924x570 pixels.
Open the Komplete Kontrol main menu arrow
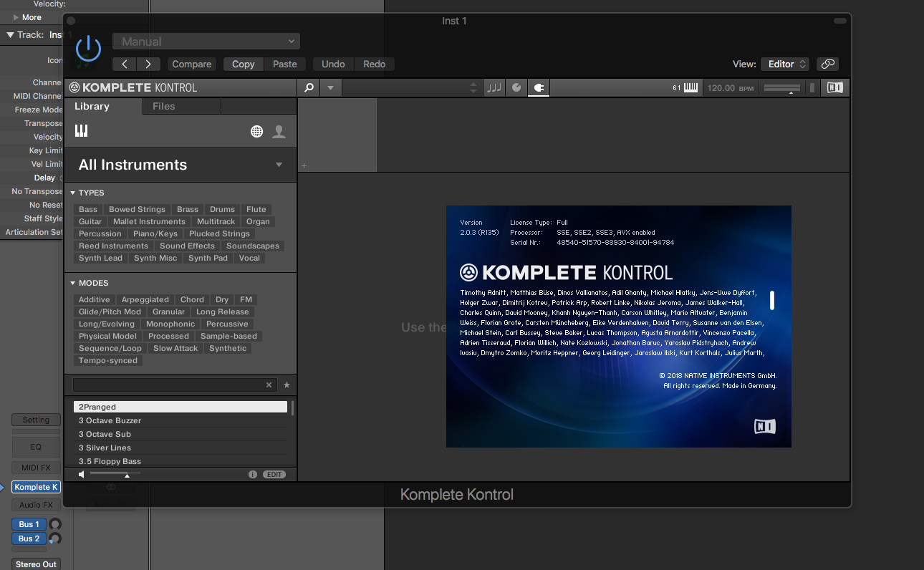(x=330, y=87)
